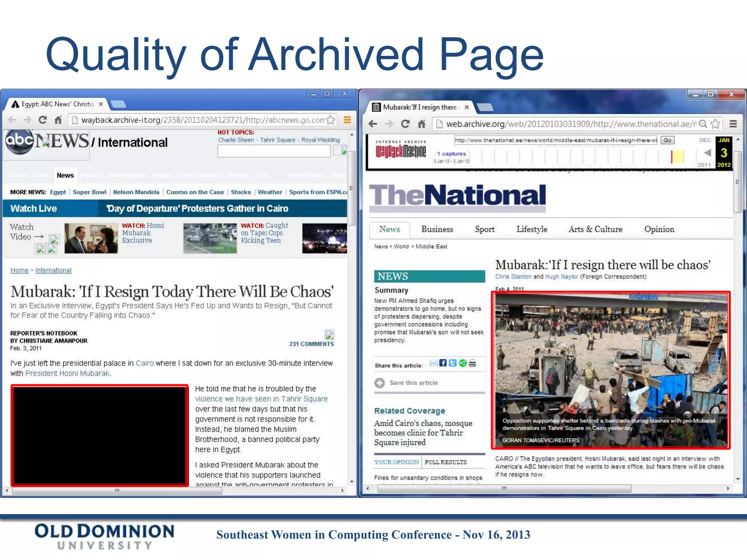Reload The National archived page
Image resolution: width=747 pixels, height=560 pixels.
point(405,124)
